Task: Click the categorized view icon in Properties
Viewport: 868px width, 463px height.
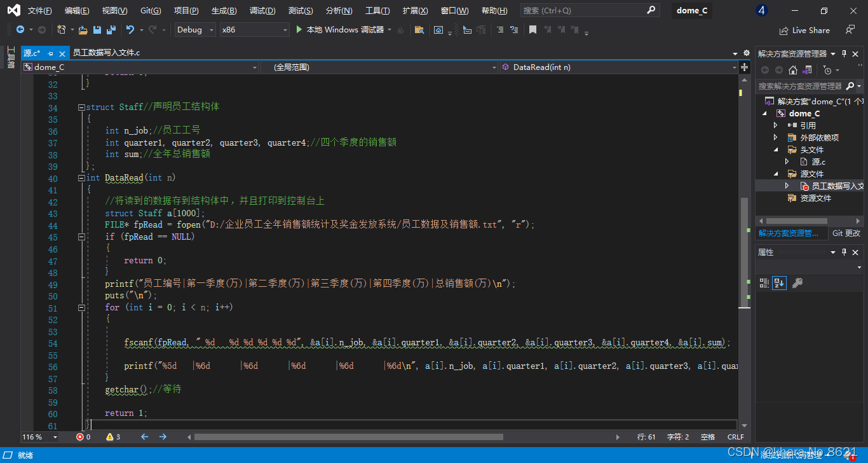Action: click(x=764, y=282)
